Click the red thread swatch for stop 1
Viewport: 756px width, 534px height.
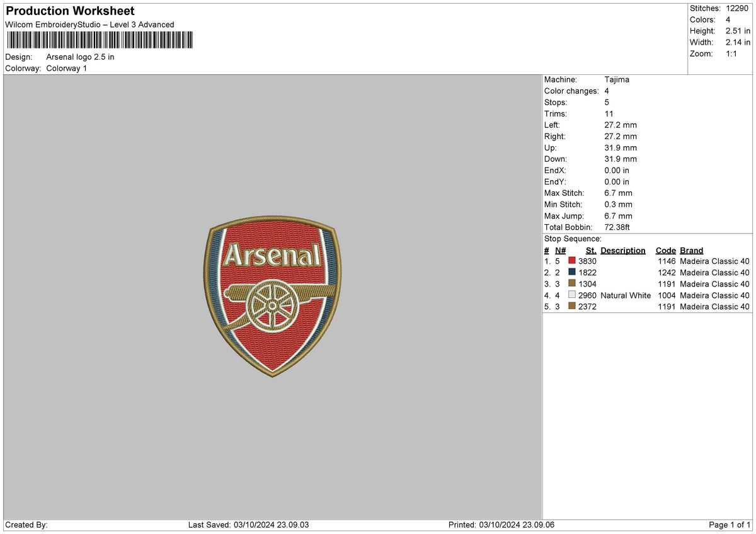(x=572, y=261)
